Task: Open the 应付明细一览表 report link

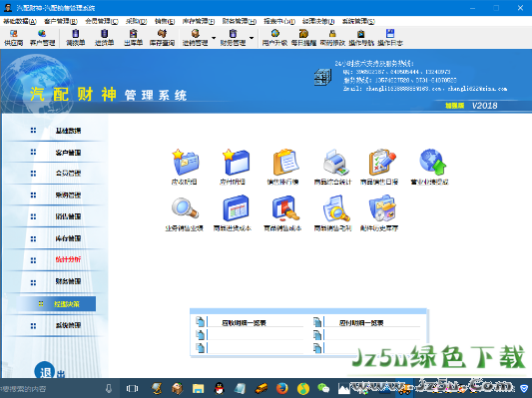Action: point(361,323)
